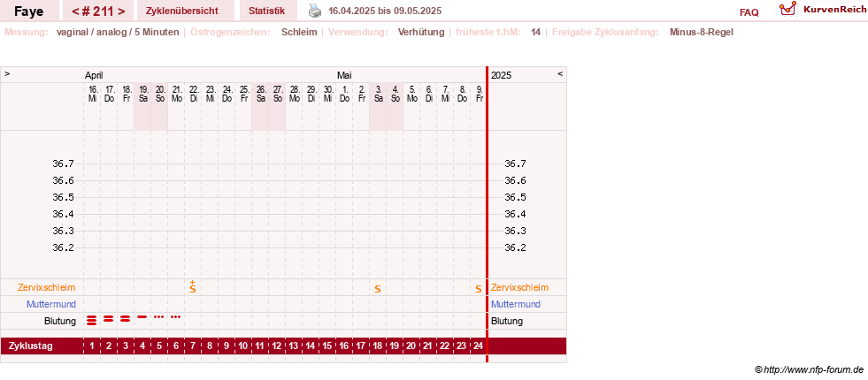The height and width of the screenshot is (380, 868).
Task: Click the April month header
Action: 94,75
